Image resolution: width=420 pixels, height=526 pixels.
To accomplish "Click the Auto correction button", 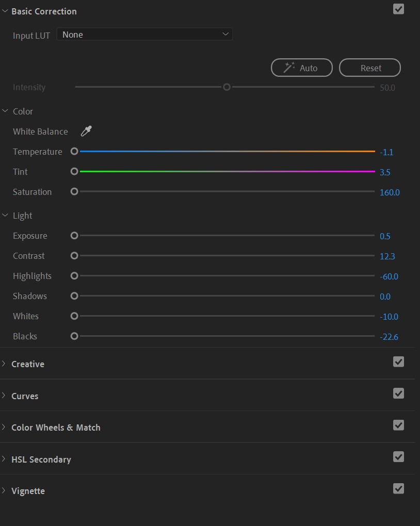I will (x=302, y=68).
